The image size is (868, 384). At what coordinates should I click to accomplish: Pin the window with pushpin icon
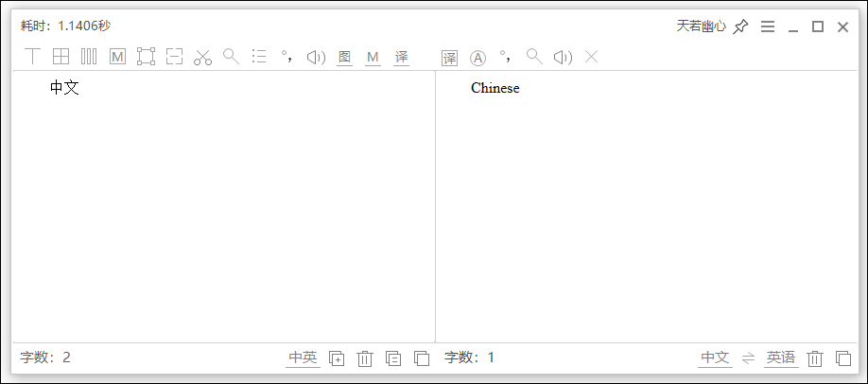(740, 26)
